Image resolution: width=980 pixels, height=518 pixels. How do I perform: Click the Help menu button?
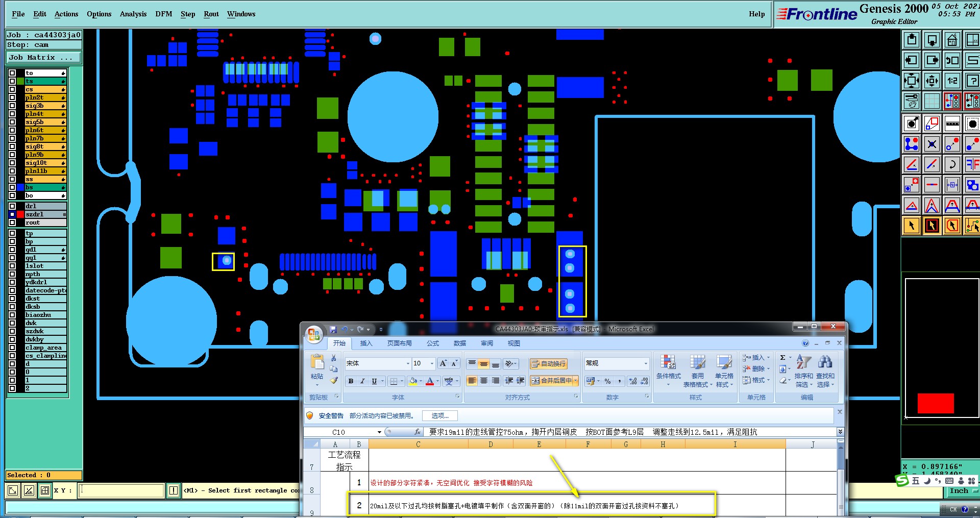pyautogui.click(x=757, y=14)
